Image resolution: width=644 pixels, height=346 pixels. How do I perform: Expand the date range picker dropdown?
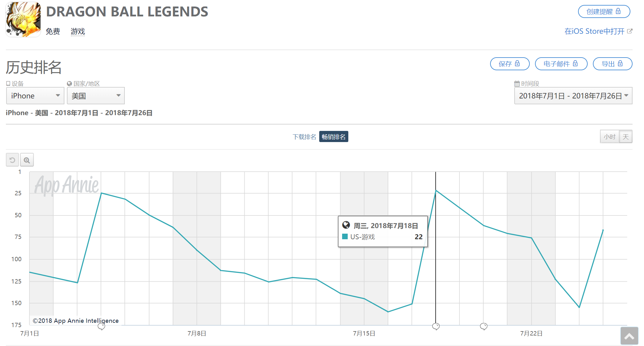tap(573, 96)
